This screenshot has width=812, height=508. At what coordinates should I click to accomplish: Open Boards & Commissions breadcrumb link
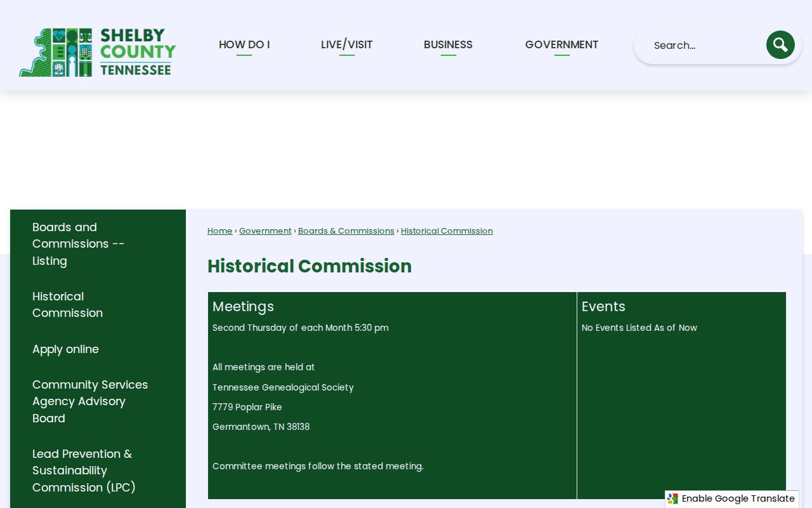(346, 231)
